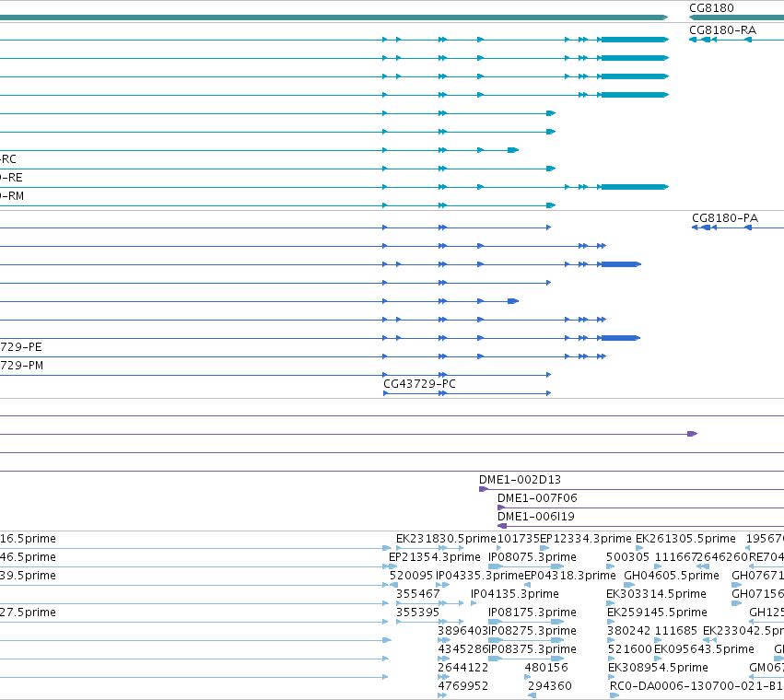Click the 500305 label
The height and width of the screenshot is (700, 784).
pyautogui.click(x=627, y=557)
